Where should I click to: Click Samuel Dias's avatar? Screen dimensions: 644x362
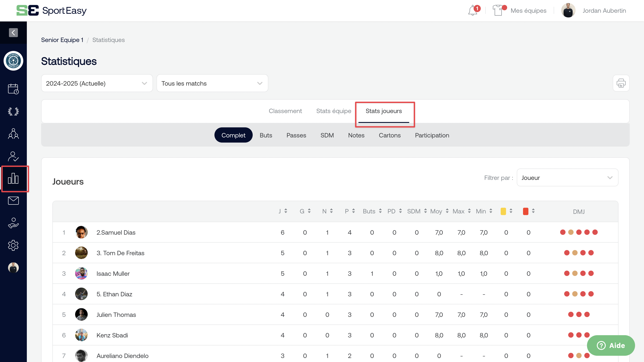click(x=81, y=232)
